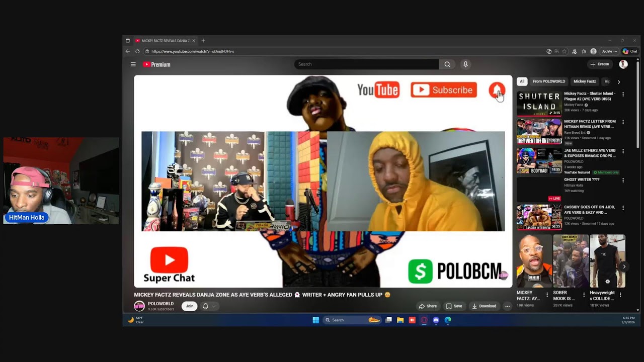The width and height of the screenshot is (644, 362).
Task: Open options for MICKEY FACTZ LETTER video
Action: click(623, 122)
